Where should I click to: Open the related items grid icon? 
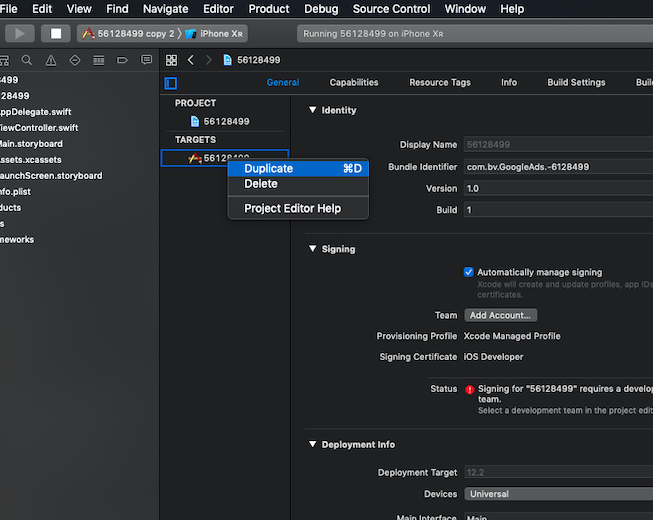[x=171, y=60]
